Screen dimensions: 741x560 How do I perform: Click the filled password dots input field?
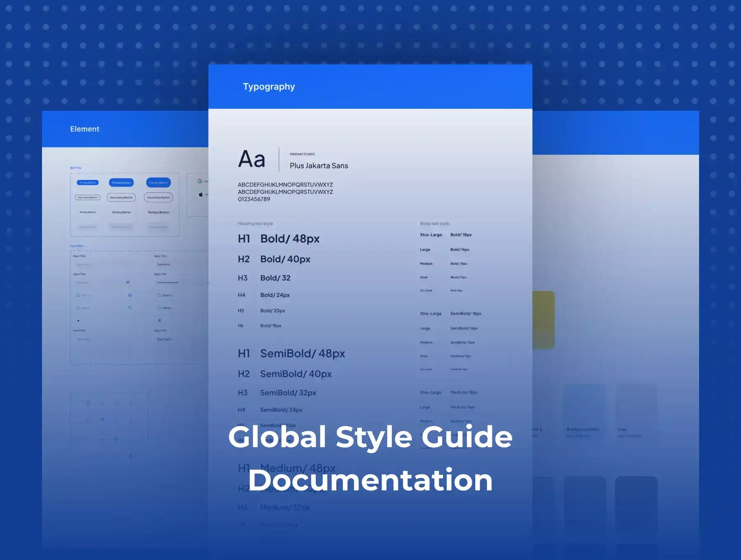coord(168,282)
